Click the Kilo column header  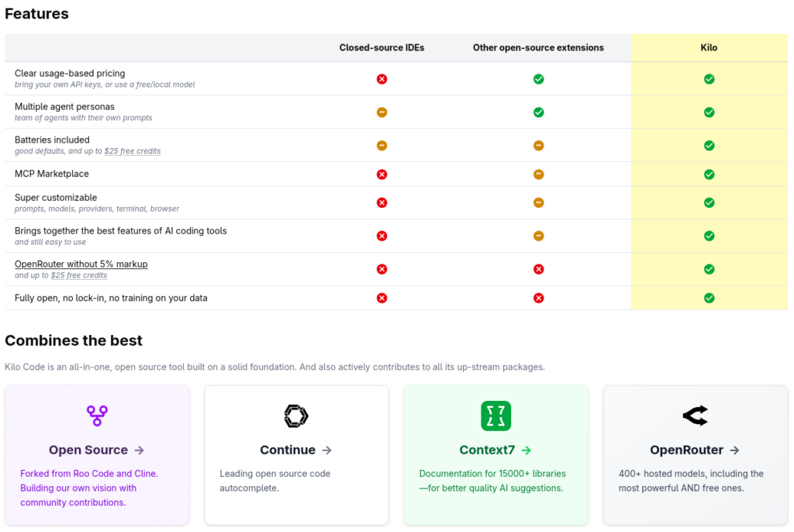click(709, 47)
